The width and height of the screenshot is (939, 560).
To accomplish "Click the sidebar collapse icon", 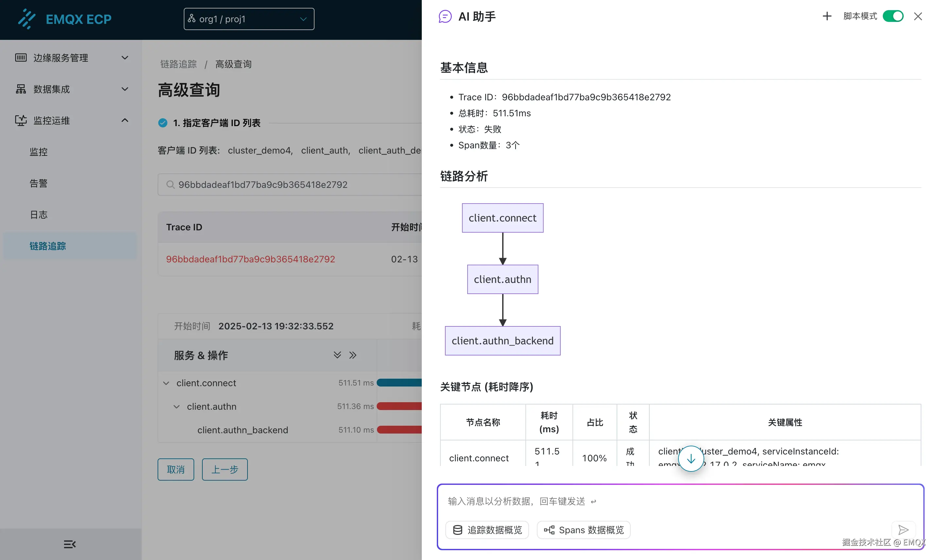I will pos(70,544).
